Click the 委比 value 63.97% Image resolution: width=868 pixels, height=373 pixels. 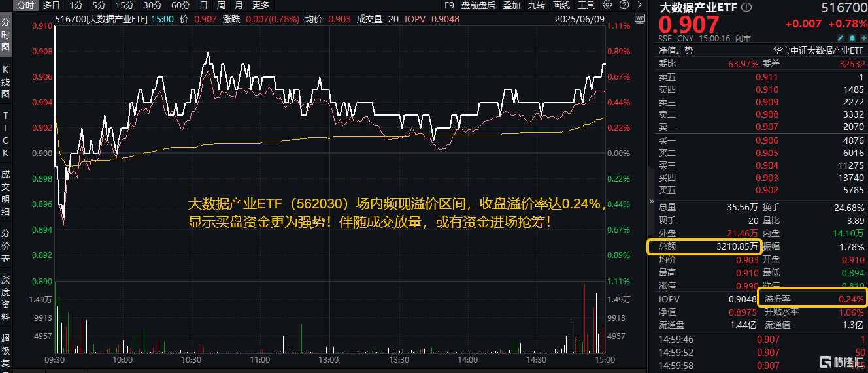pyautogui.click(x=743, y=64)
